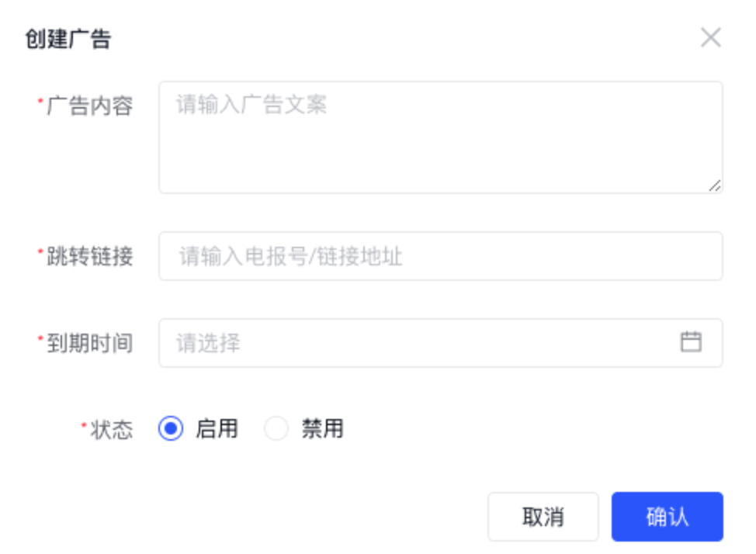Viewport: 756px width, 554px height.
Task: Click the 广告内容 field label
Action: 90,106
